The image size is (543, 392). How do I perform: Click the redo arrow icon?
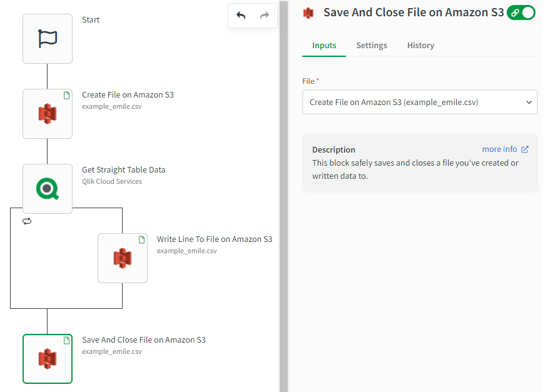click(264, 15)
